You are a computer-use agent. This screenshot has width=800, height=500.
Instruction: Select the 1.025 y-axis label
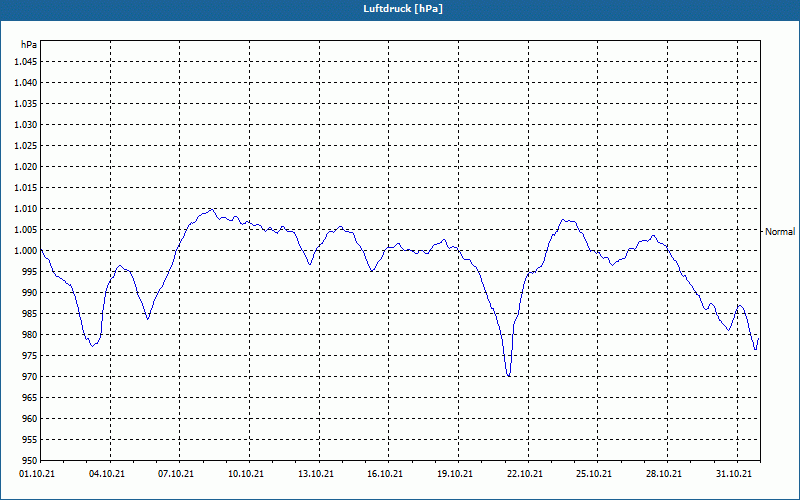click(x=27, y=145)
